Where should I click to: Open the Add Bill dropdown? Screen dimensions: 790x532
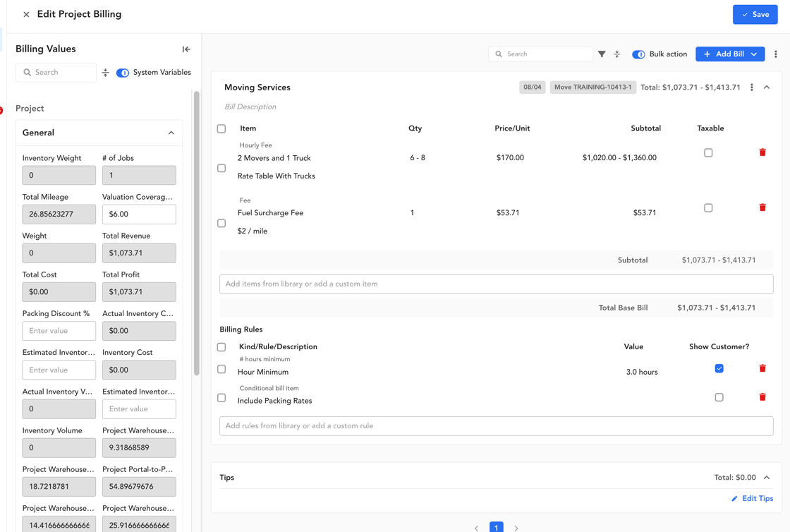coord(754,54)
